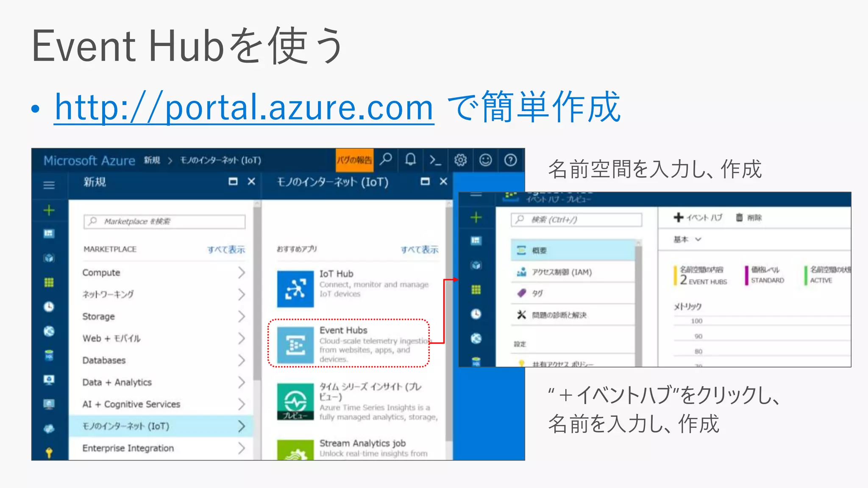868x488 pixels.
Task: Open the clock icon in second portal sidebar
Action: [x=476, y=314]
